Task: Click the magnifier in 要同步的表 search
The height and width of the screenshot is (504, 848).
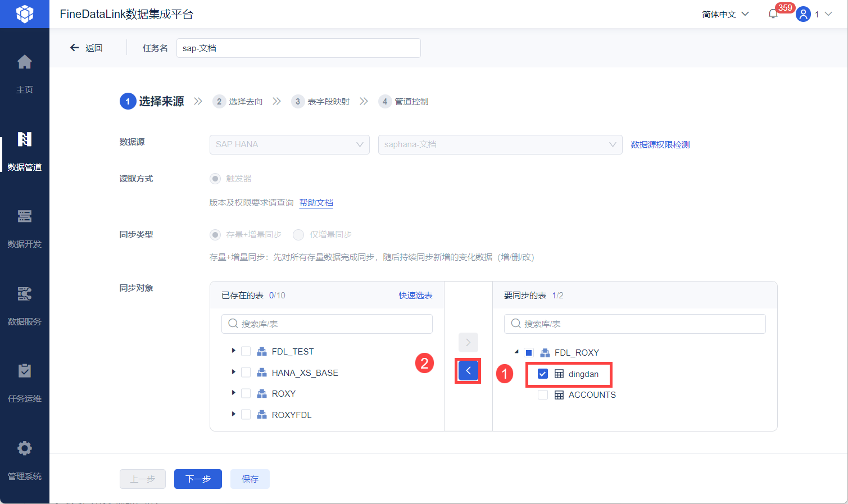Action: tap(516, 324)
